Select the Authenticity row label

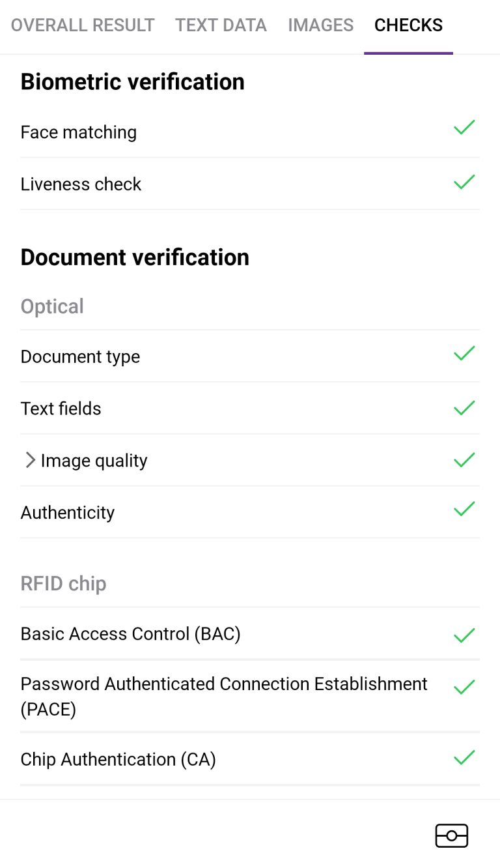[68, 513]
